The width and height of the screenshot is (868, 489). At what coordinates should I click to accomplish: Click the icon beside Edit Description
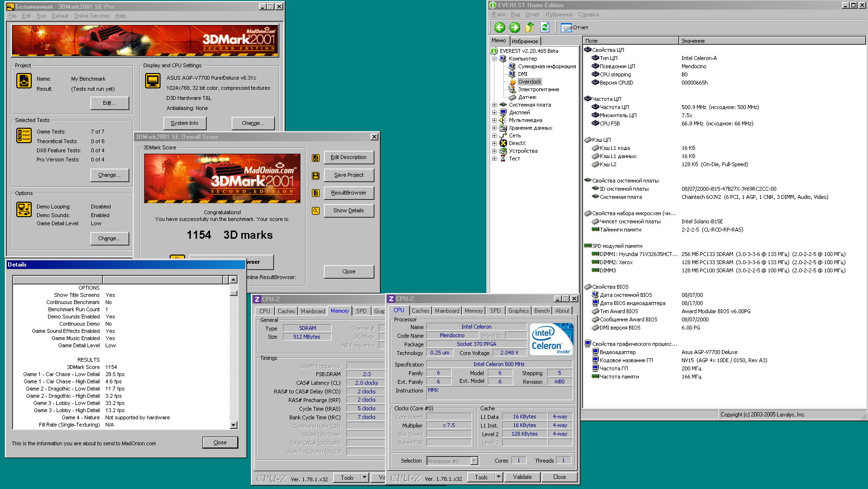(316, 158)
